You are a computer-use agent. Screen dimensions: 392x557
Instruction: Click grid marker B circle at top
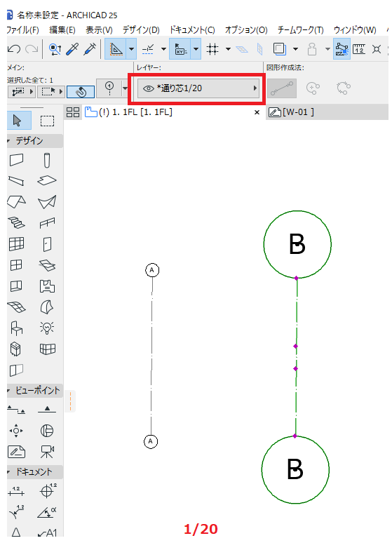297,244
